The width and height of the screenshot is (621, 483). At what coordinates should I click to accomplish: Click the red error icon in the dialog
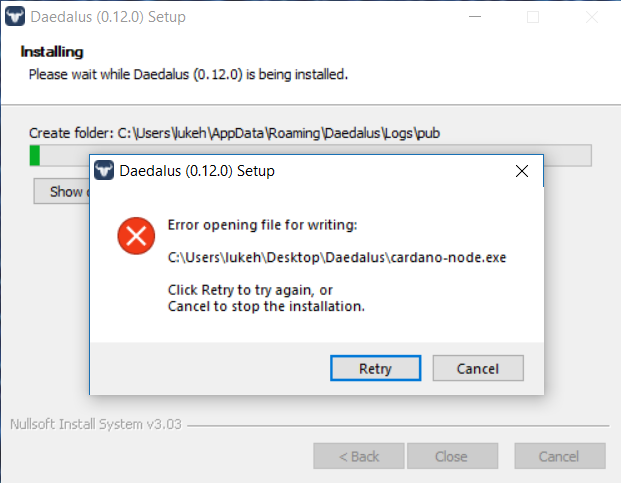(x=135, y=236)
